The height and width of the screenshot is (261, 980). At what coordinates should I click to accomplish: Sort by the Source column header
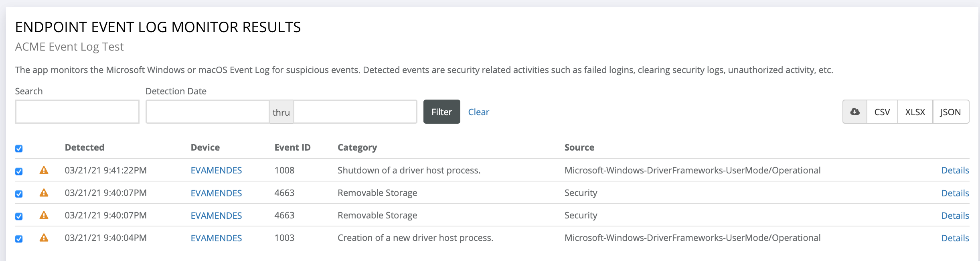point(579,147)
